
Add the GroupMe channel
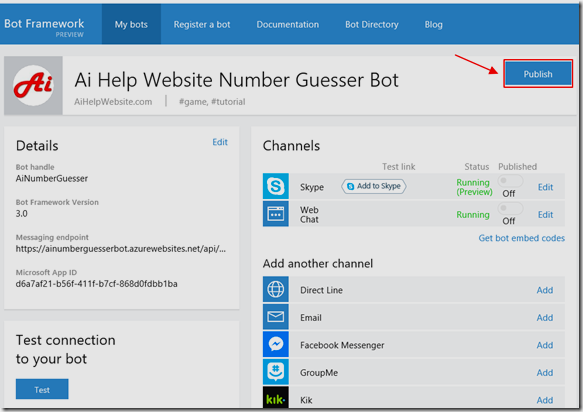tap(545, 373)
